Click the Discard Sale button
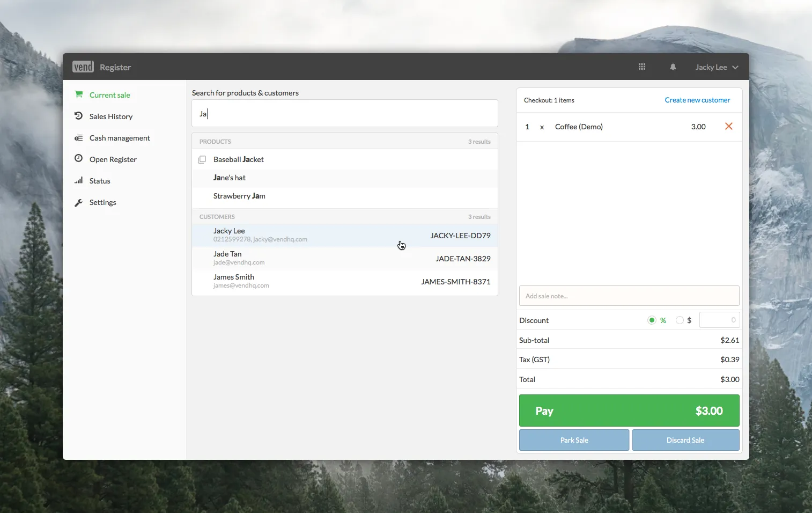 (x=685, y=440)
